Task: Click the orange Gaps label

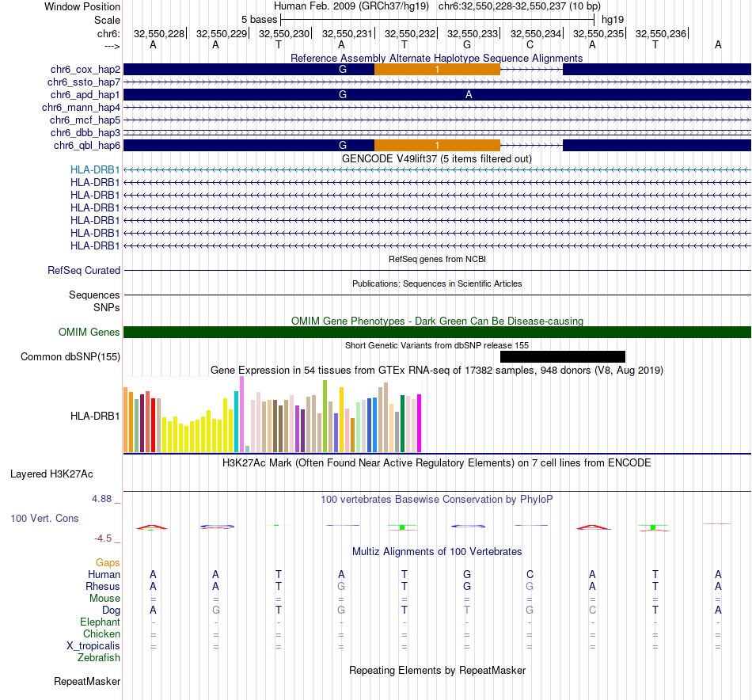Action: (108, 563)
